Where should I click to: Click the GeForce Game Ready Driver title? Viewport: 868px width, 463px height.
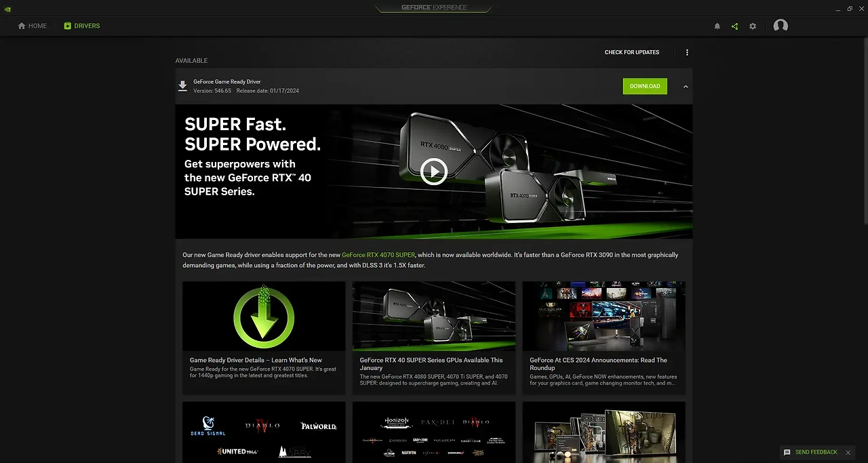click(x=227, y=81)
